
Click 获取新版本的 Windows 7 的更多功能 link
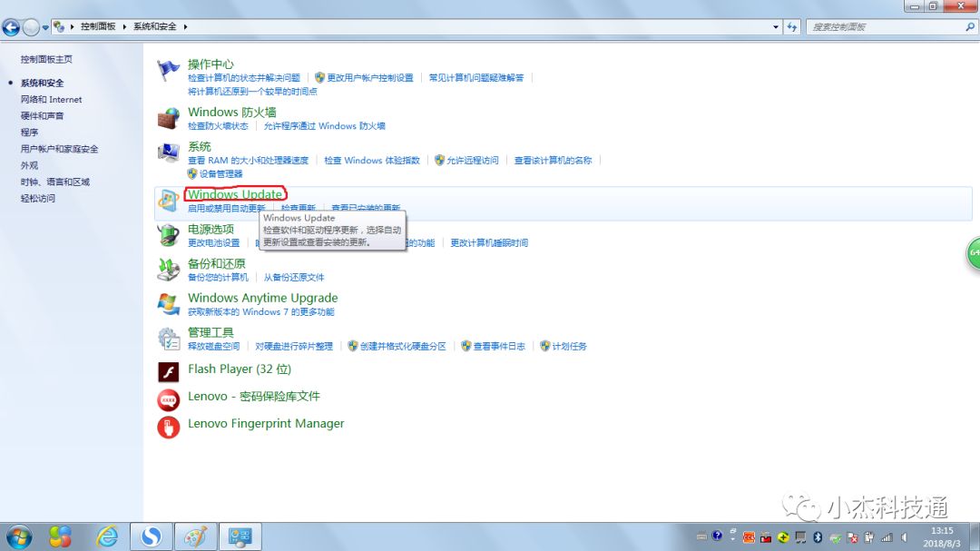tap(261, 312)
